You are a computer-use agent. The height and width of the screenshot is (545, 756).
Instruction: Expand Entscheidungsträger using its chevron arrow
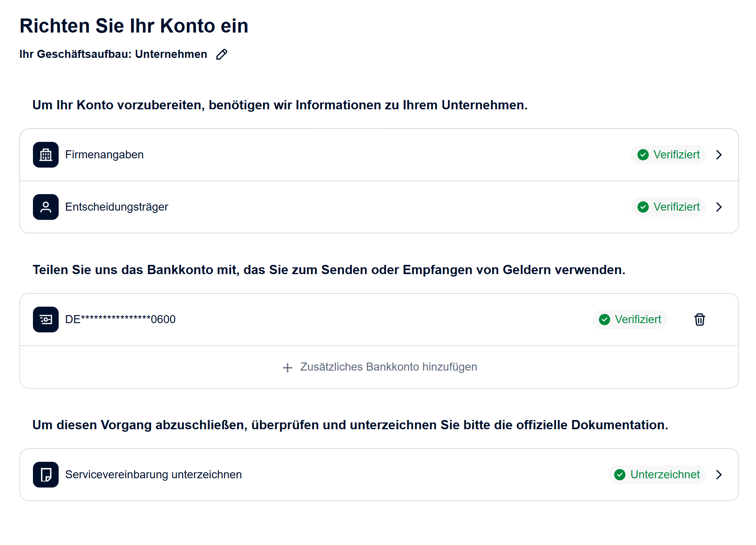coord(719,207)
